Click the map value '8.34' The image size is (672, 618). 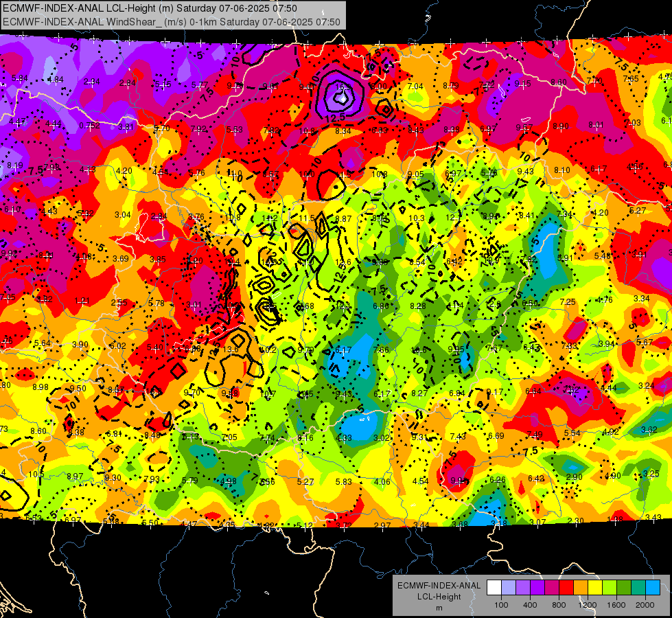coord(343,130)
